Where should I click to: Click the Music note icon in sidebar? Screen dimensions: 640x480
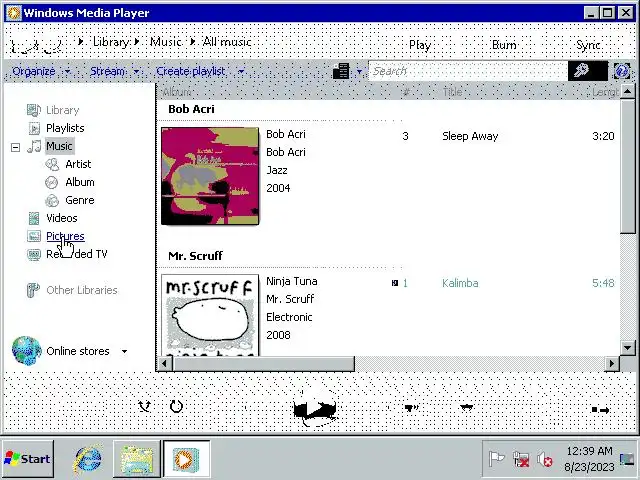[x=34, y=146]
